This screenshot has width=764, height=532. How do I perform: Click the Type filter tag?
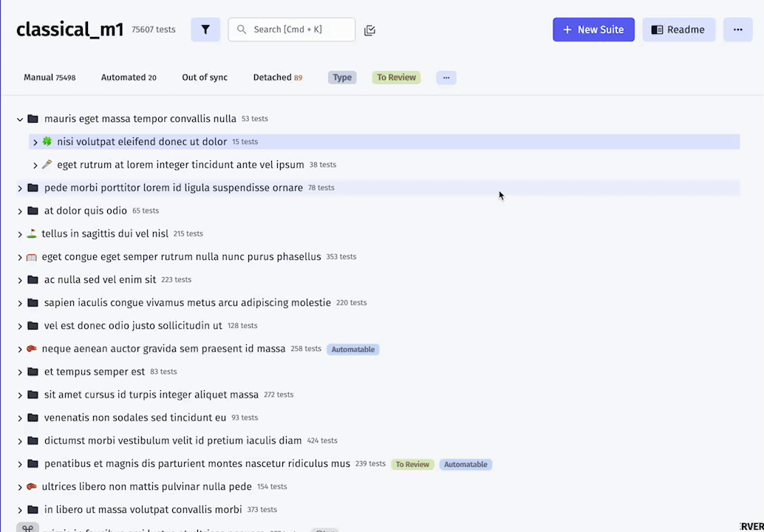pos(342,78)
